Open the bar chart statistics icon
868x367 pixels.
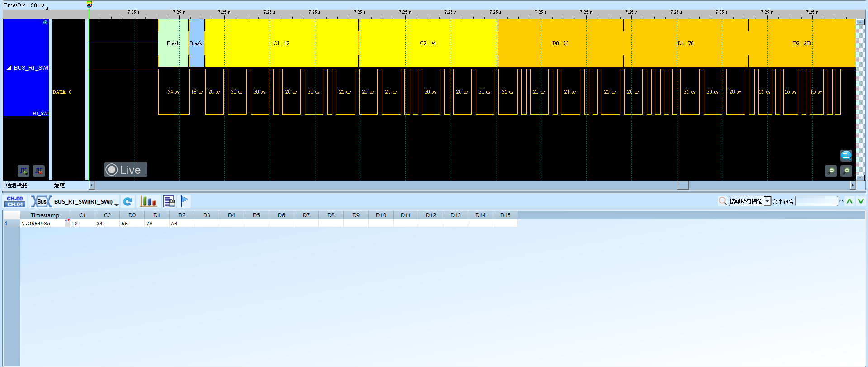148,201
